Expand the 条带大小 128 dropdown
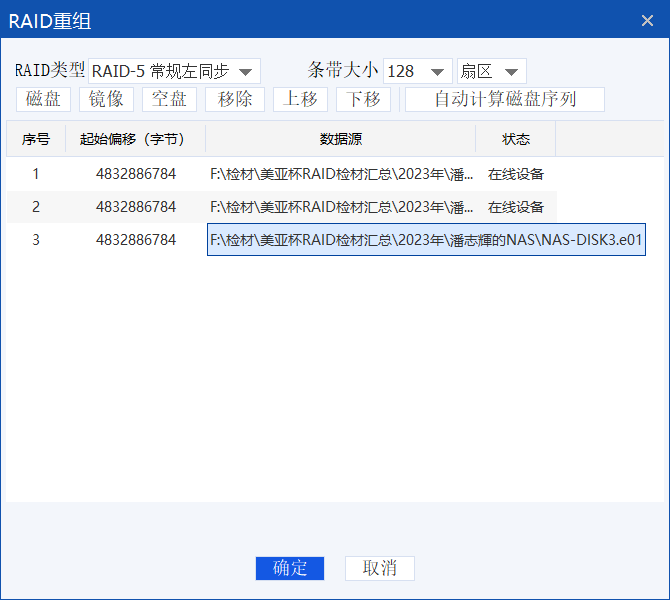The width and height of the screenshot is (670, 600). [418, 71]
